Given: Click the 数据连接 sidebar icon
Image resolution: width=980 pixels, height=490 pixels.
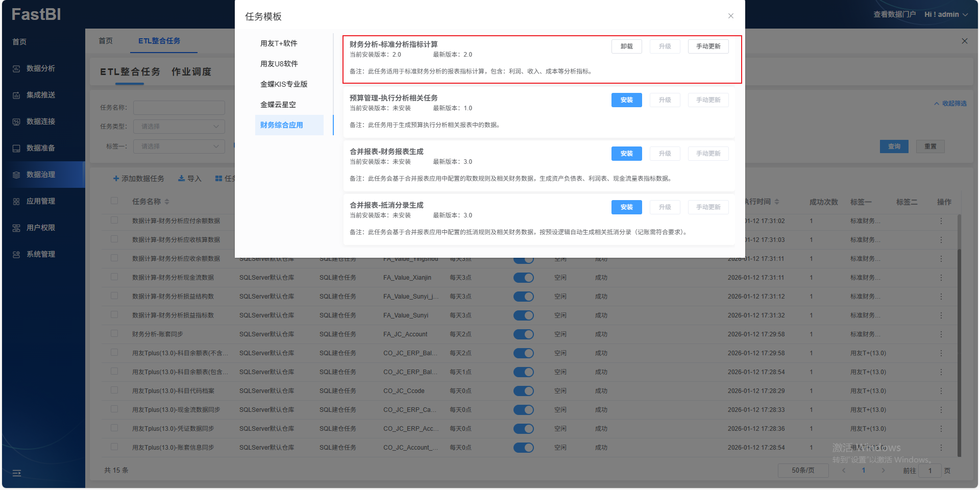Looking at the screenshot, I should (x=16, y=122).
